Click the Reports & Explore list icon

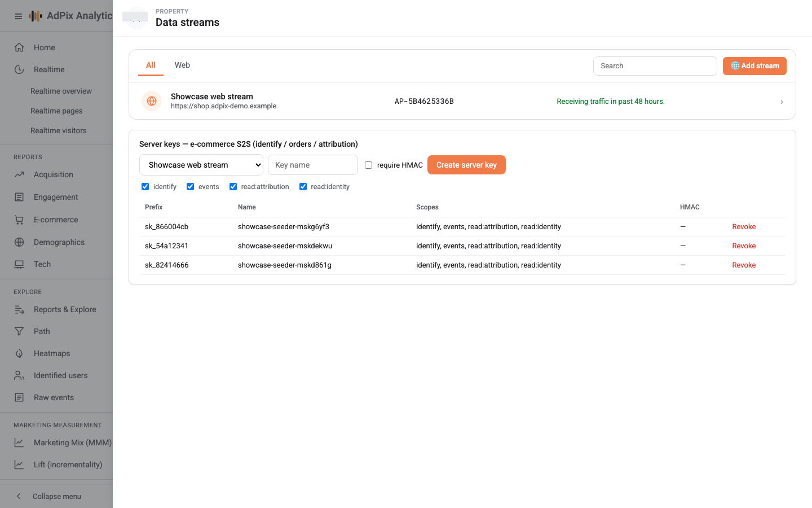pos(19,309)
